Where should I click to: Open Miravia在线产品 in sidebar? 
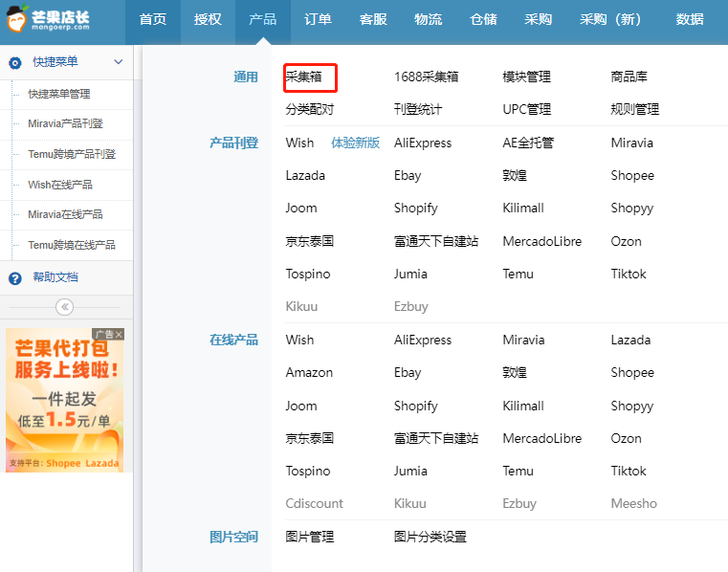[x=65, y=214]
